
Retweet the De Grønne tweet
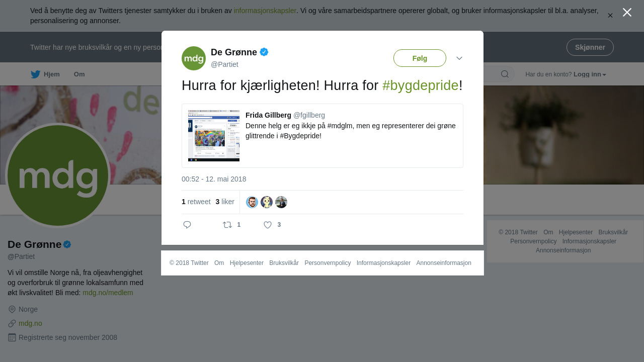[228, 225]
